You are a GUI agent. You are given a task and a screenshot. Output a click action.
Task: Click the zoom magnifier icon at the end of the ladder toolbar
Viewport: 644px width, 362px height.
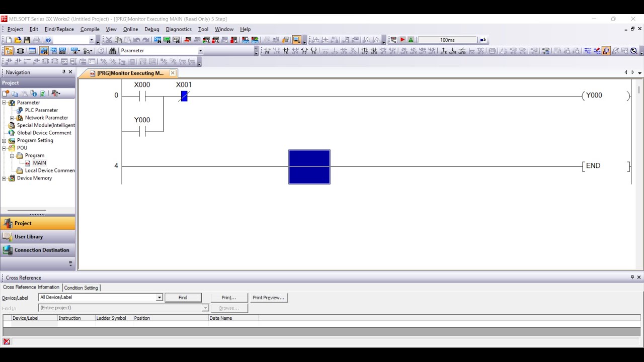[x=634, y=51]
